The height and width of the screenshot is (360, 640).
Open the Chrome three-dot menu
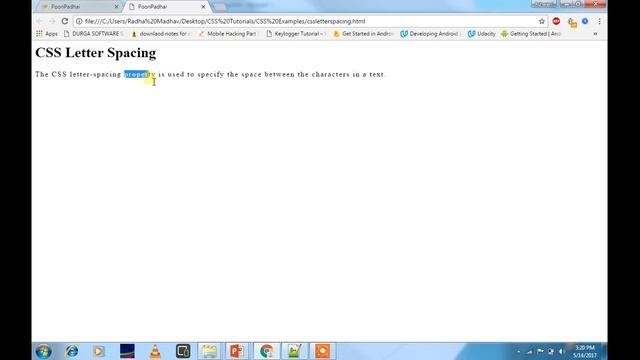point(599,21)
